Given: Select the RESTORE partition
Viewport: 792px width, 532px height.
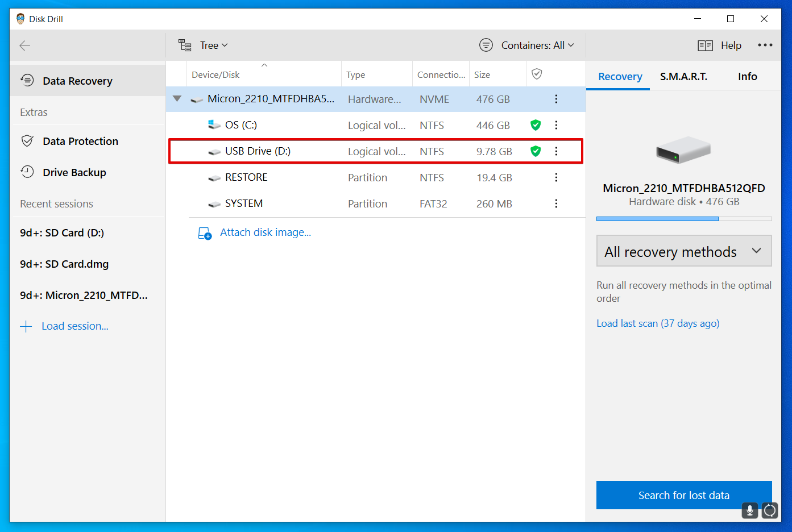Looking at the screenshot, I should point(376,177).
